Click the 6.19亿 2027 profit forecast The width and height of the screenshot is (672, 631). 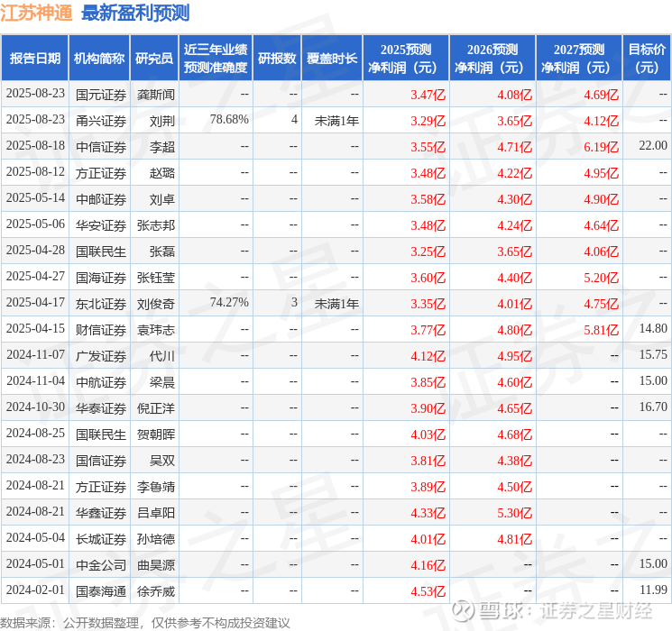(602, 147)
